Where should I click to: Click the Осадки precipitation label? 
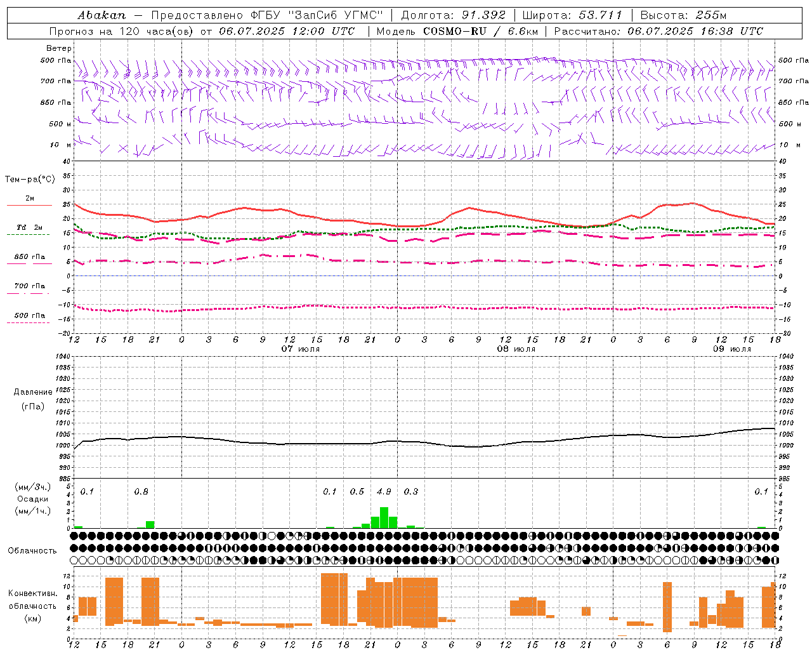(x=33, y=499)
